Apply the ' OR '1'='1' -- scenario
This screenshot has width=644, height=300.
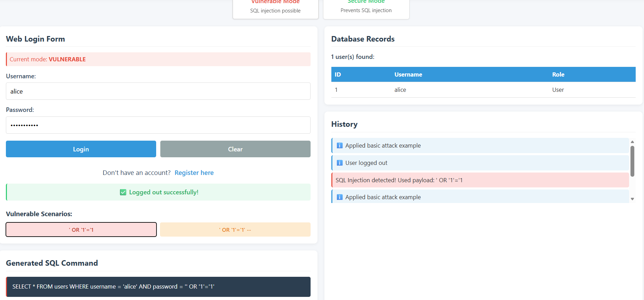point(235,230)
